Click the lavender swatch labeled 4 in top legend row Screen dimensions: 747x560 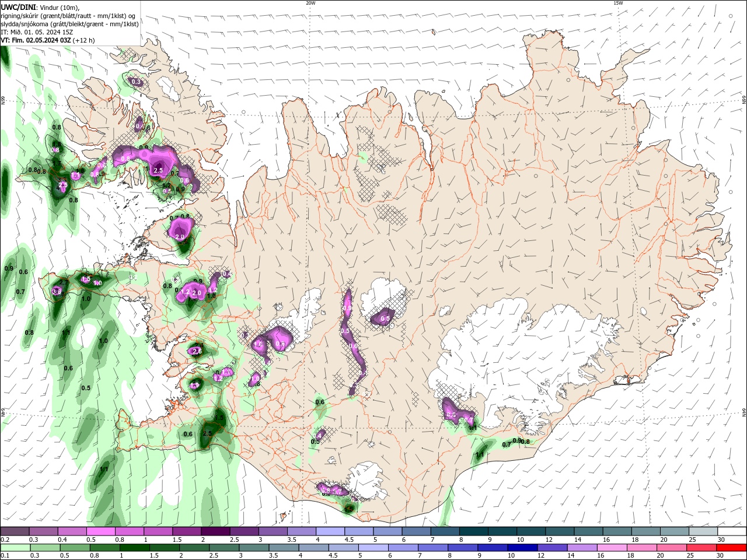click(x=330, y=531)
